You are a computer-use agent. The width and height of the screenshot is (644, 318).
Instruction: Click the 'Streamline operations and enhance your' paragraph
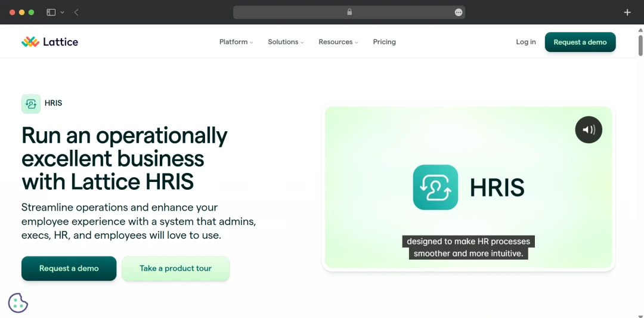coord(139,221)
